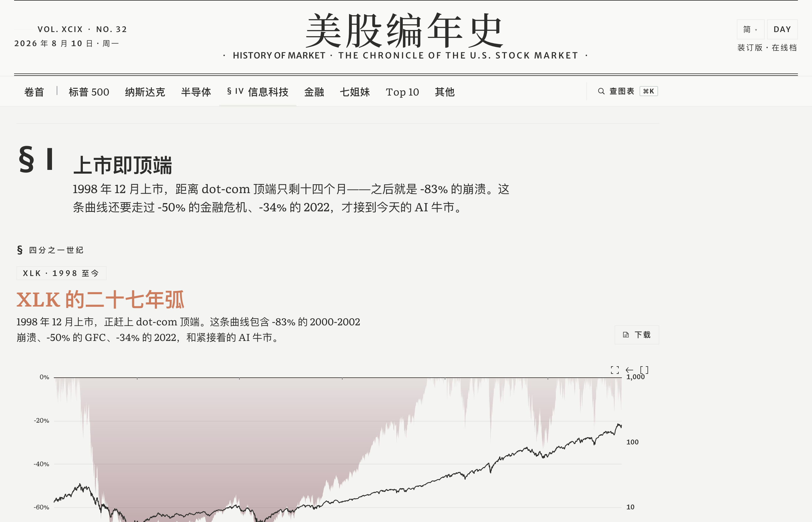Click the 四分之一世纪 kicker text
Viewport: 812px width, 522px height.
[x=56, y=250]
